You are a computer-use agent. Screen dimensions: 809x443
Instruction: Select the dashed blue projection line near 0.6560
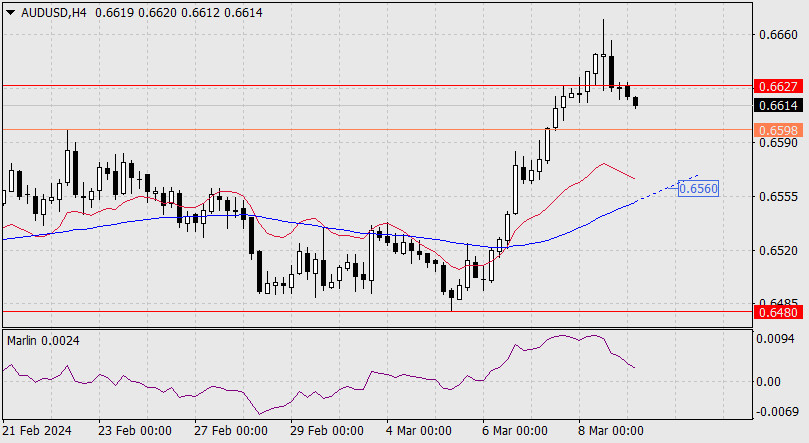click(668, 187)
